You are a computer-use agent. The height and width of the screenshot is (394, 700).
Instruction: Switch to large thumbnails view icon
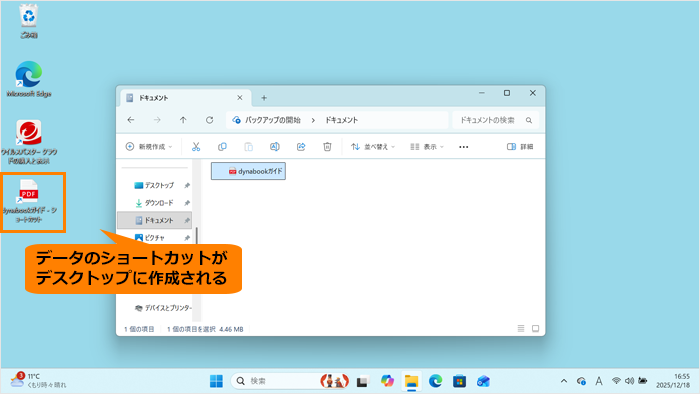click(x=536, y=329)
